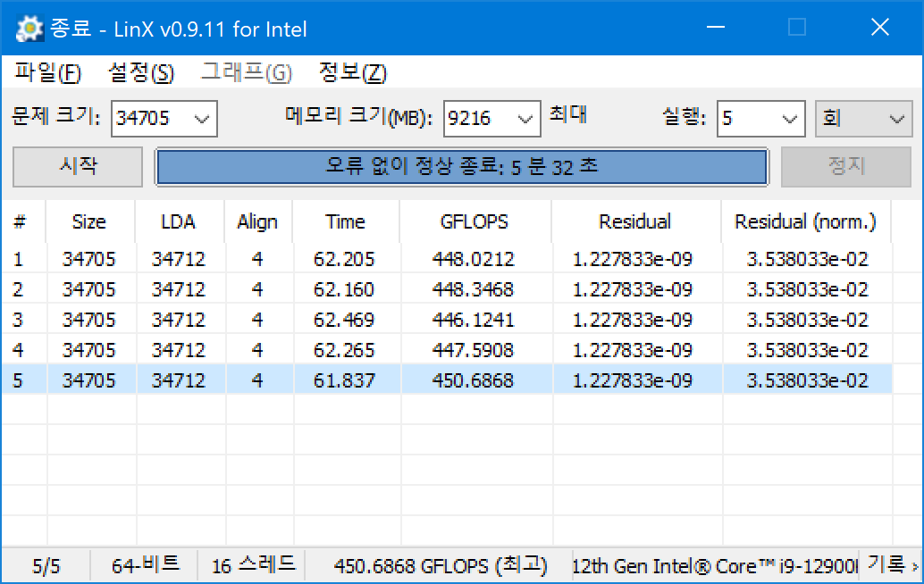Viewport: 924px width, 584px height.
Task: Click the 시작 button
Action: [x=78, y=167]
